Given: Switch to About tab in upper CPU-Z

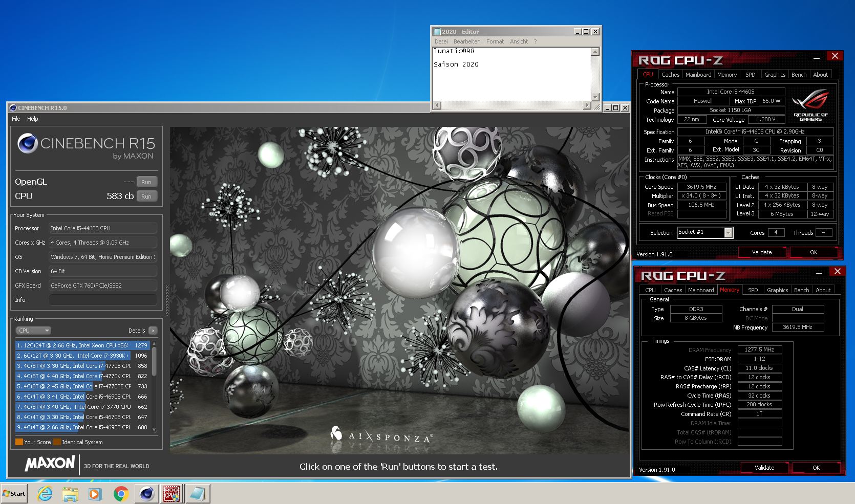Looking at the screenshot, I should point(821,75).
